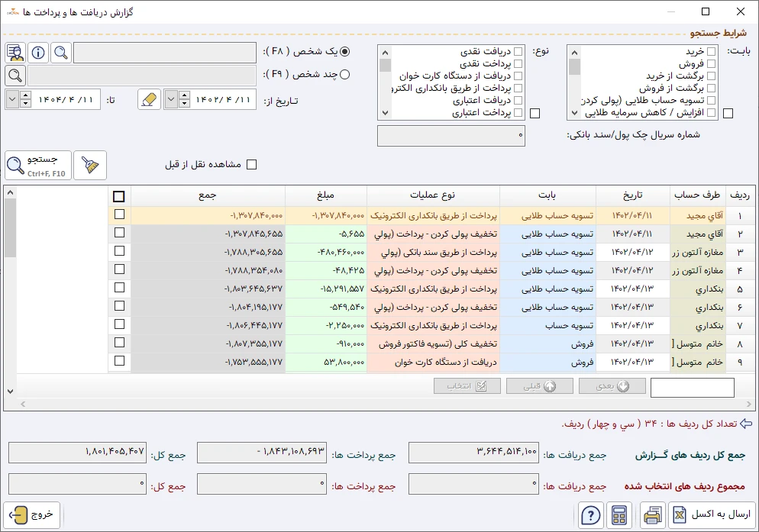The height and width of the screenshot is (532, 759).
Task: Click the table vertical scrollbar up arrow
Action: tap(10, 192)
